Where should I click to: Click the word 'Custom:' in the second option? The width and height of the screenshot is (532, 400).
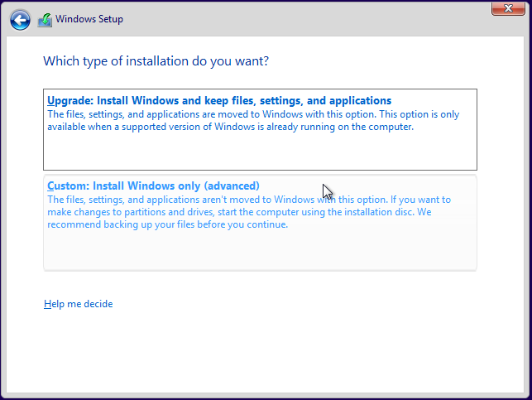[68, 186]
